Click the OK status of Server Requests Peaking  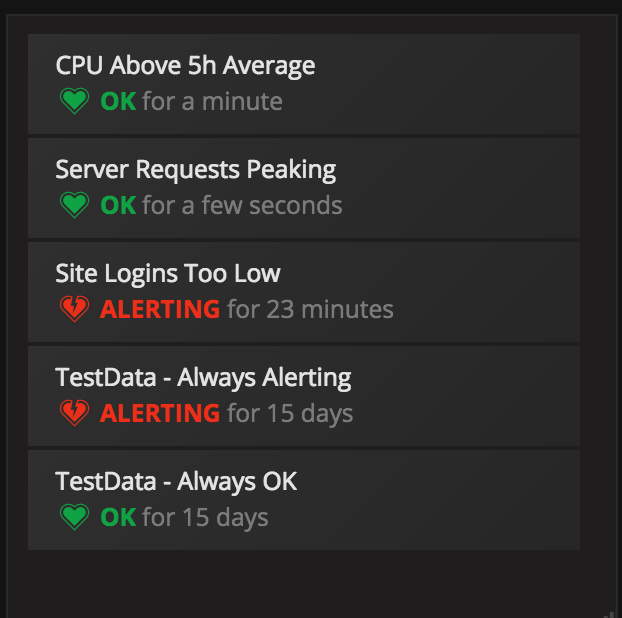pyautogui.click(x=118, y=205)
